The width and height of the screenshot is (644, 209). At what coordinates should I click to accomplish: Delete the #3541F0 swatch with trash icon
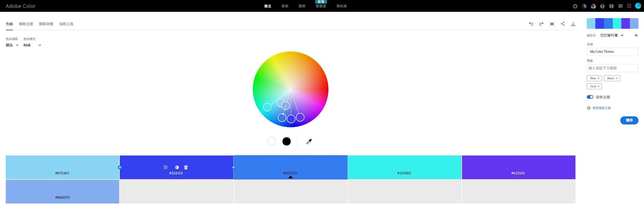[x=186, y=167]
